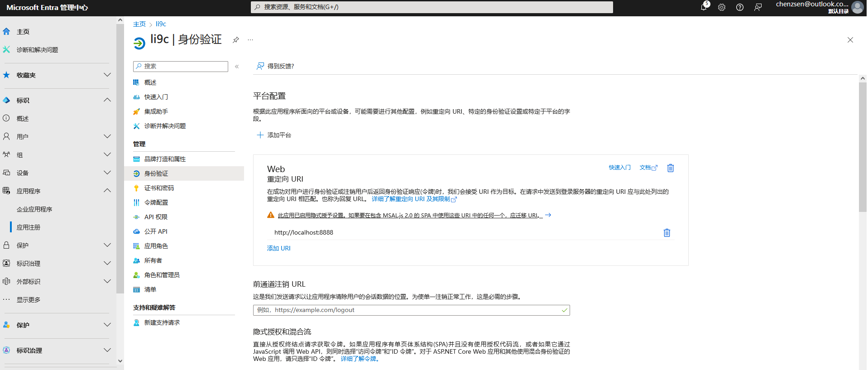Click the 标识 identity diamond icon
Image resolution: width=868 pixels, height=370 pixels.
6,100
